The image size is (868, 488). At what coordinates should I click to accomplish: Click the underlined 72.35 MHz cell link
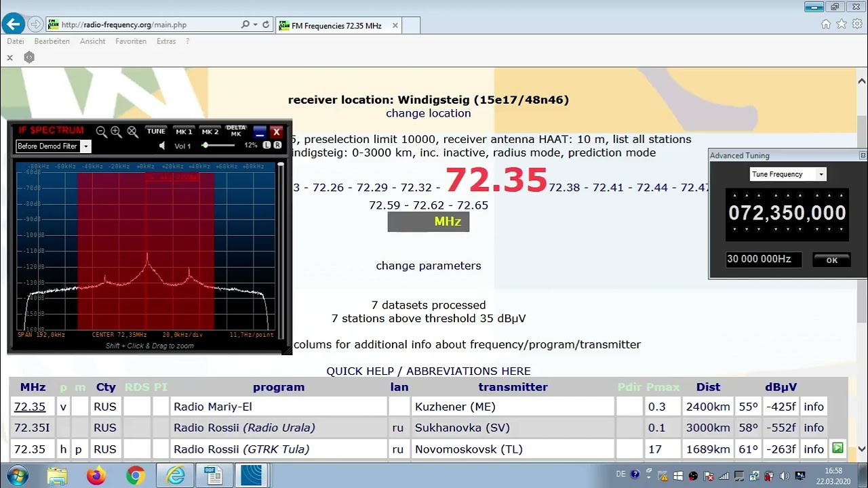[30, 407]
